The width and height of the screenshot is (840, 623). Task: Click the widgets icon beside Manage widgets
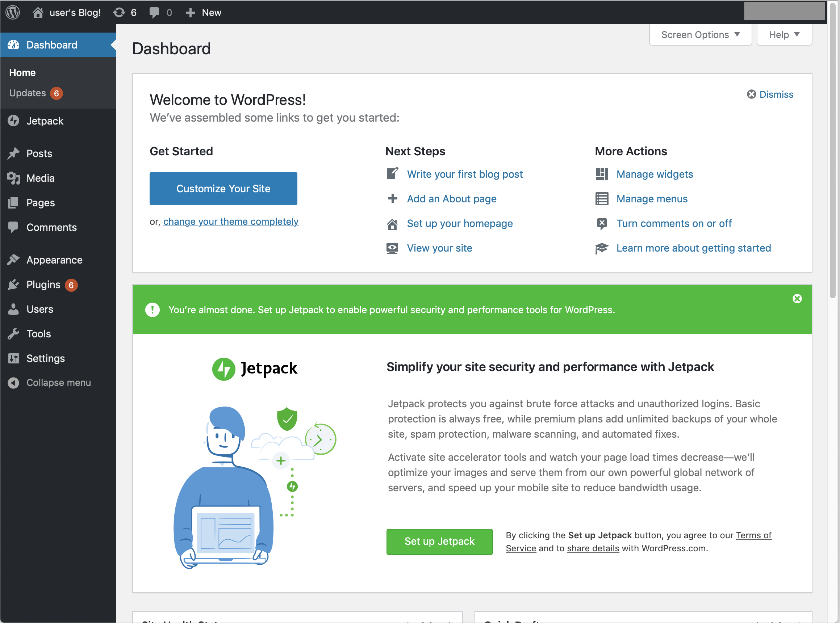pyautogui.click(x=602, y=174)
